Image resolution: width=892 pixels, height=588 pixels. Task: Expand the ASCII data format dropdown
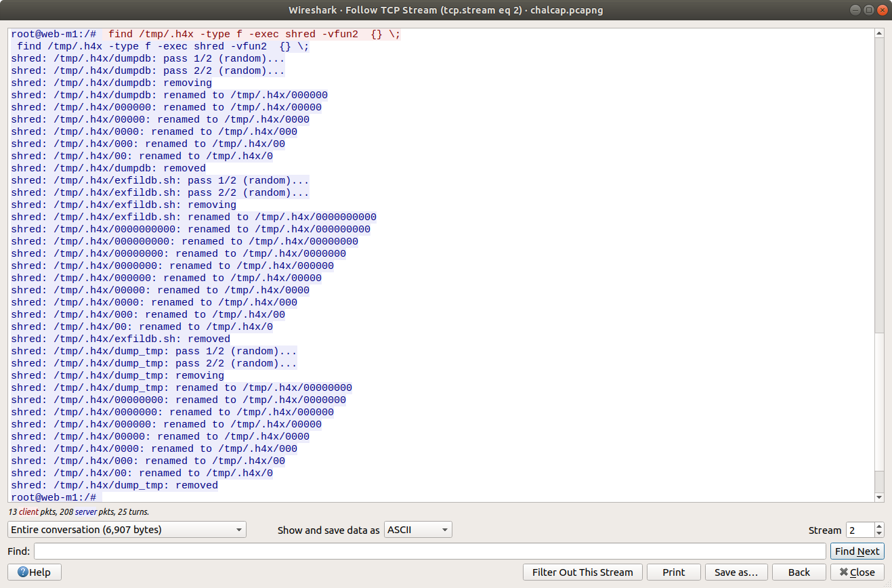pos(418,530)
